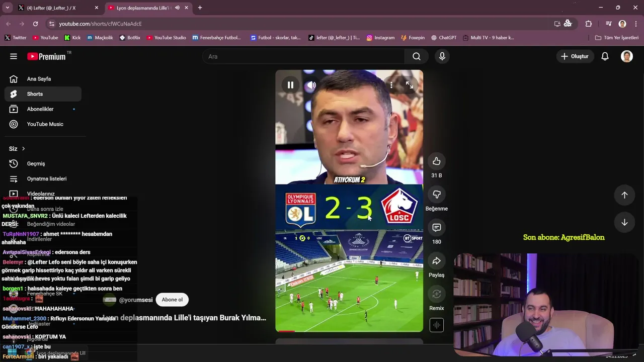Viewport: 644px width, 362px height.
Task: Click the Short's title text
Action: click(184, 318)
